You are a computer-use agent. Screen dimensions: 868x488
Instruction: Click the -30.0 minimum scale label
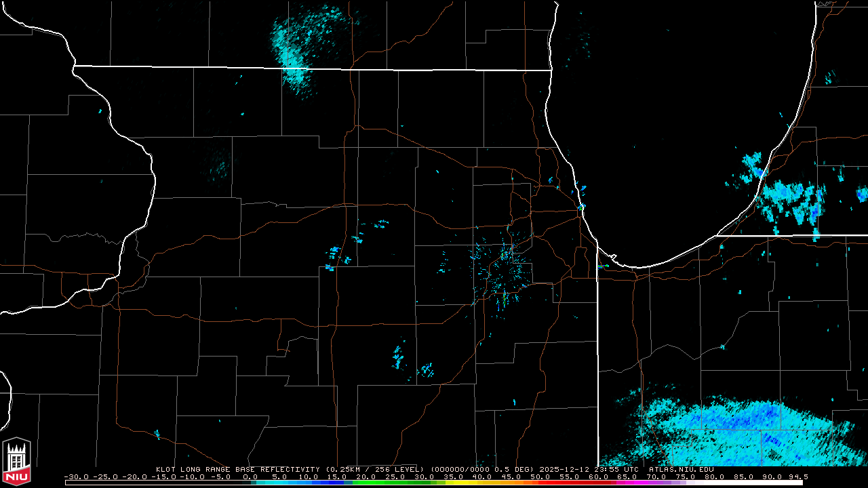pos(75,476)
